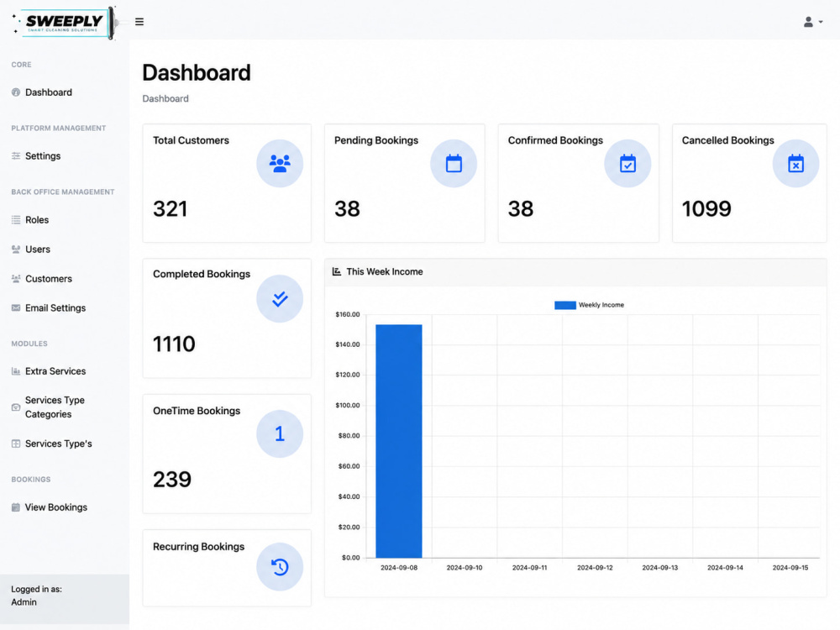Open the Customers page
This screenshot has height=630, width=840.
[48, 279]
